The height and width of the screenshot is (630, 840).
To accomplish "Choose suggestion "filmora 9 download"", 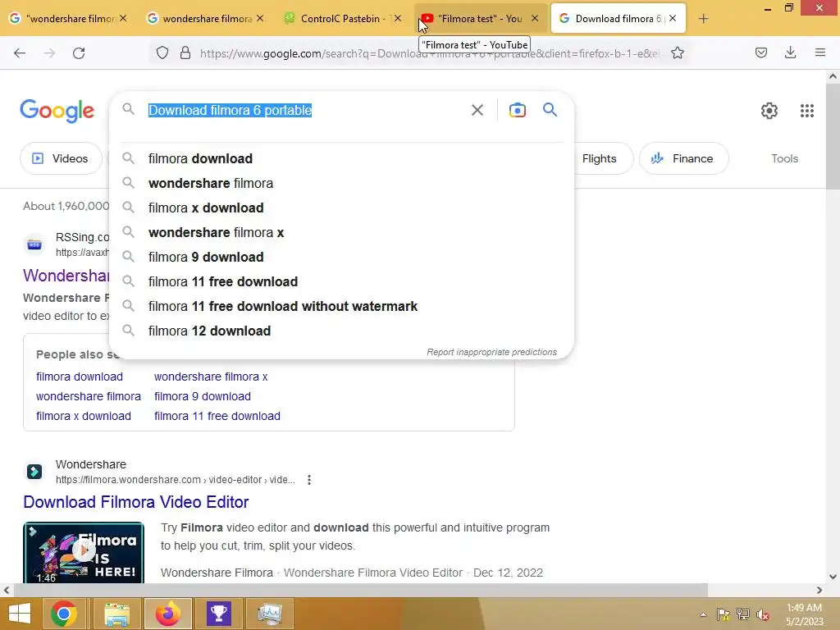I will click(x=341, y=257).
